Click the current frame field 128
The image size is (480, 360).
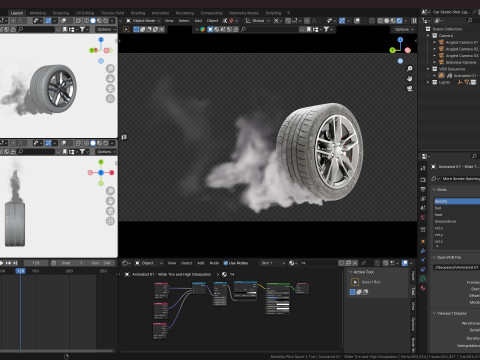click(x=36, y=263)
